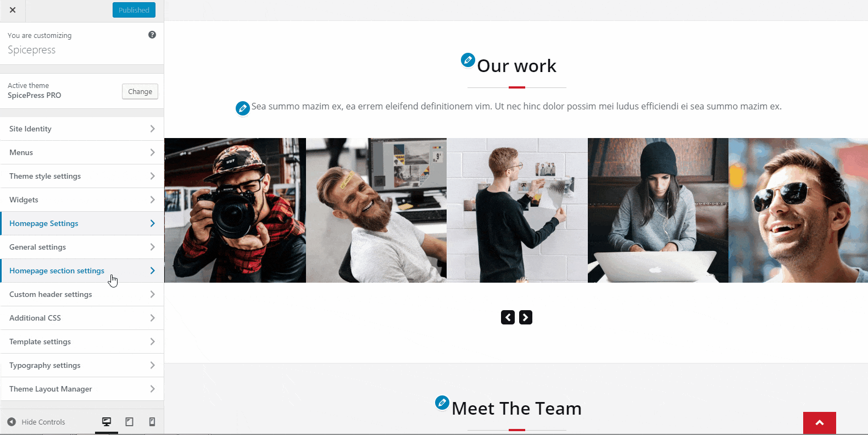Advance portfolio slider with right arrow
Image resolution: width=868 pixels, height=435 pixels.
(526, 317)
